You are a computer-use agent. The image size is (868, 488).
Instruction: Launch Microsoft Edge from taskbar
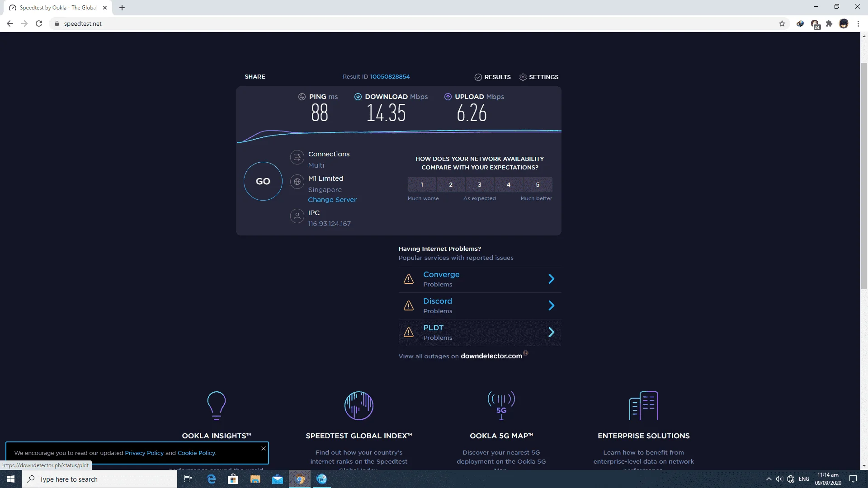(x=211, y=479)
